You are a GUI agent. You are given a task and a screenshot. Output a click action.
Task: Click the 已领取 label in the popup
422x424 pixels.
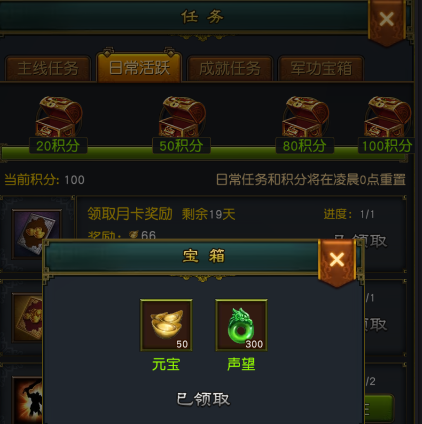(x=203, y=399)
